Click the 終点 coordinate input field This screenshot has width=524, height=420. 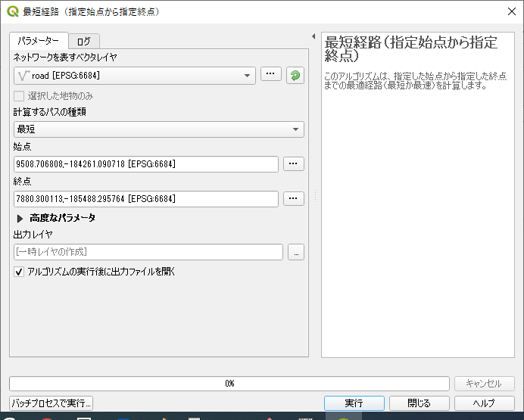146,199
